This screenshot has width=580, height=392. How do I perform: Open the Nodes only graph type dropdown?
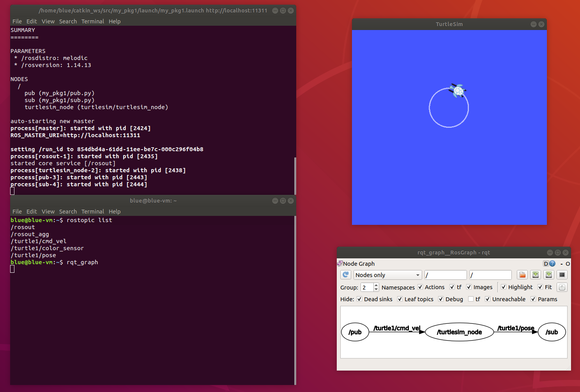pyautogui.click(x=388, y=275)
